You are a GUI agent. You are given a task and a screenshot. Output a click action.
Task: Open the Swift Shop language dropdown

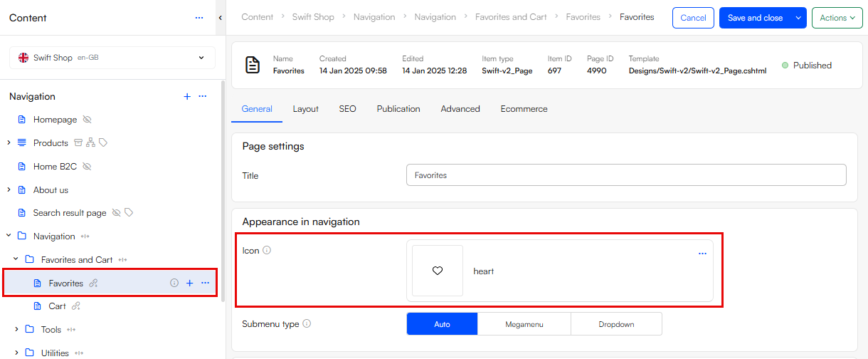tap(112, 58)
